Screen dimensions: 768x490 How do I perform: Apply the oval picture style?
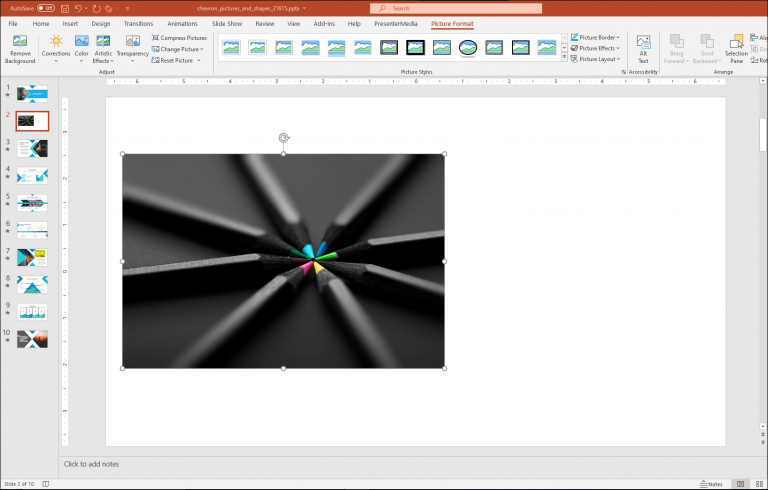(468, 48)
